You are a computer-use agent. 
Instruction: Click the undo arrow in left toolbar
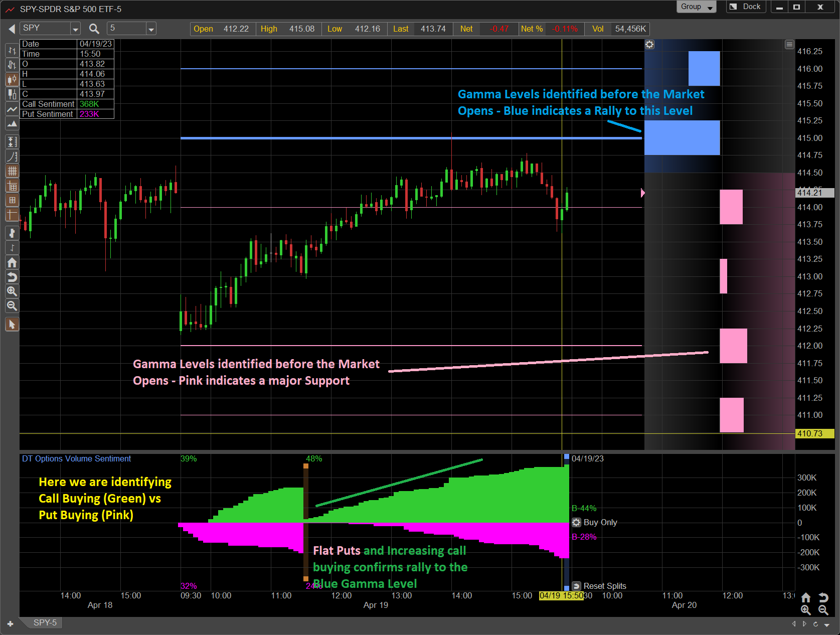tap(12, 277)
